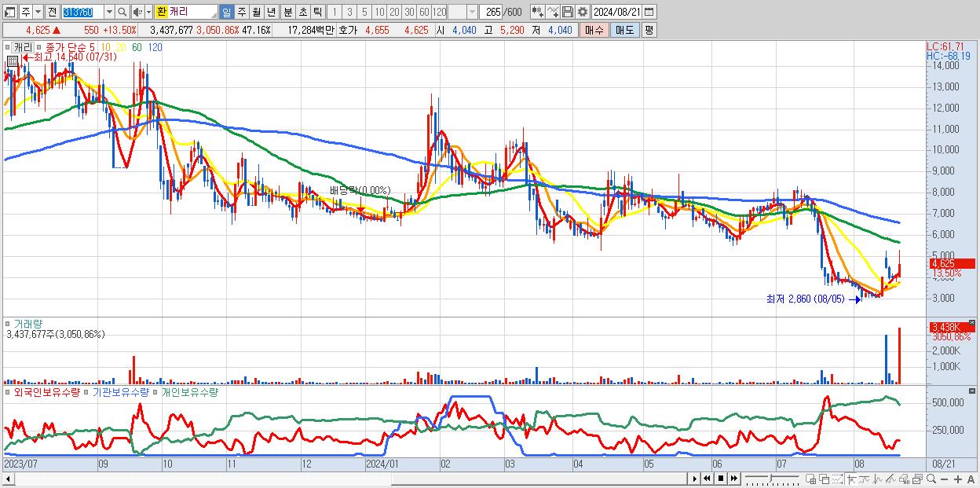Image resolution: width=980 pixels, height=488 pixels.
Task: Select the 1 interval button
Action: click(x=334, y=12)
